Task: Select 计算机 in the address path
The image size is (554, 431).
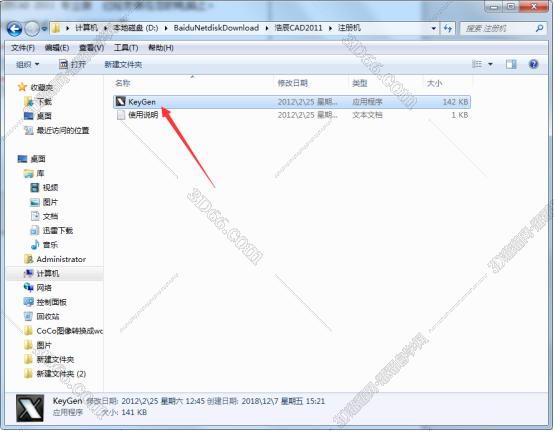Action: pyautogui.click(x=87, y=28)
